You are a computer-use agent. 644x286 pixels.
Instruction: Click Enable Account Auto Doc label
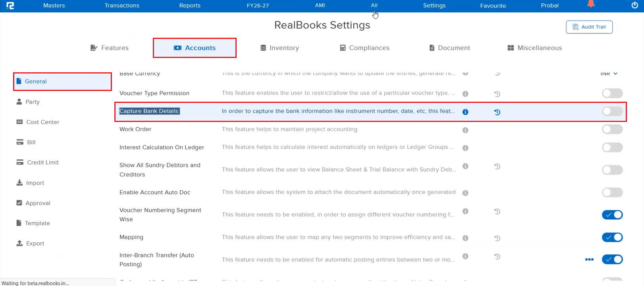(x=155, y=192)
